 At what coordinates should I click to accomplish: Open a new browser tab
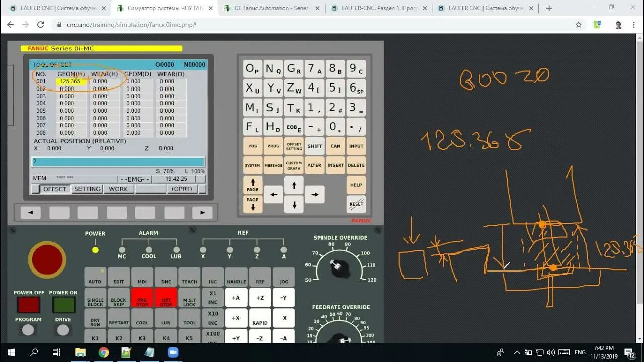click(x=549, y=8)
